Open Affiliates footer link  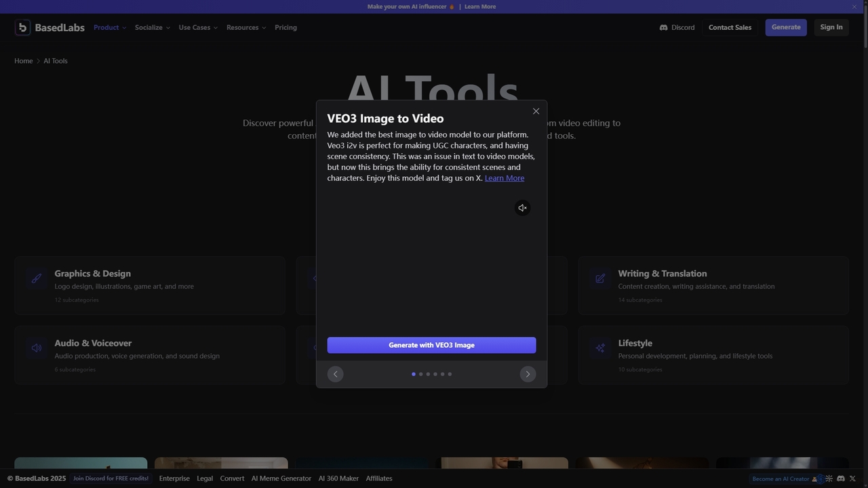tap(379, 479)
